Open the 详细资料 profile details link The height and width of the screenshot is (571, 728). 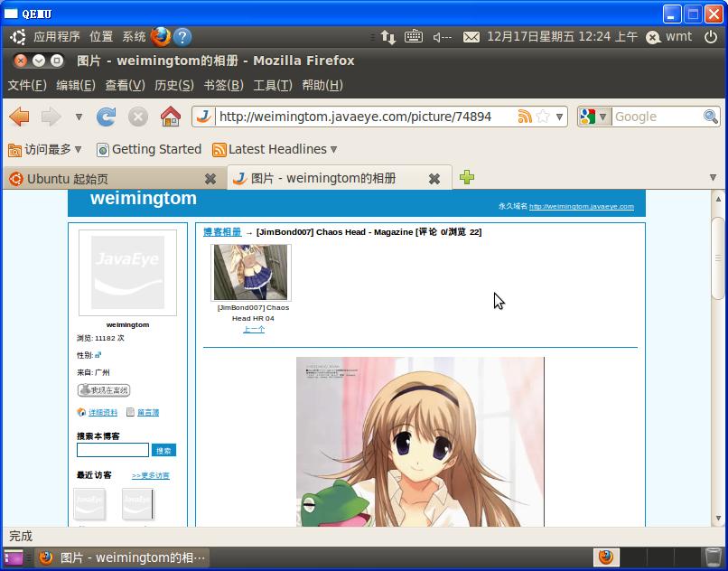pos(103,412)
